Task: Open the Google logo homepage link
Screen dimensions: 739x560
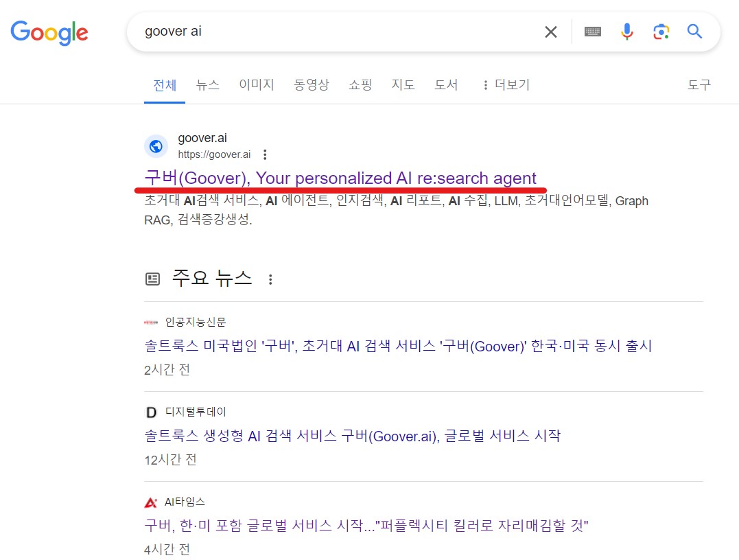Action: point(49,32)
